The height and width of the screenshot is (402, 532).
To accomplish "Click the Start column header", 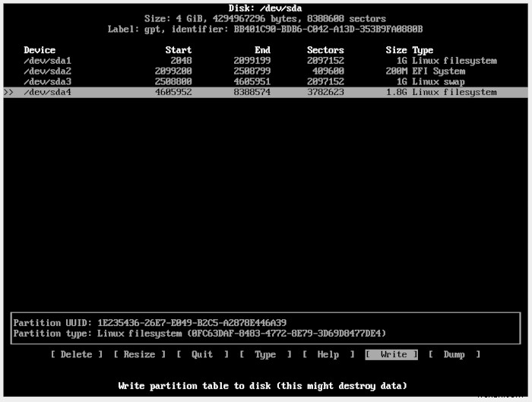I will [x=179, y=50].
